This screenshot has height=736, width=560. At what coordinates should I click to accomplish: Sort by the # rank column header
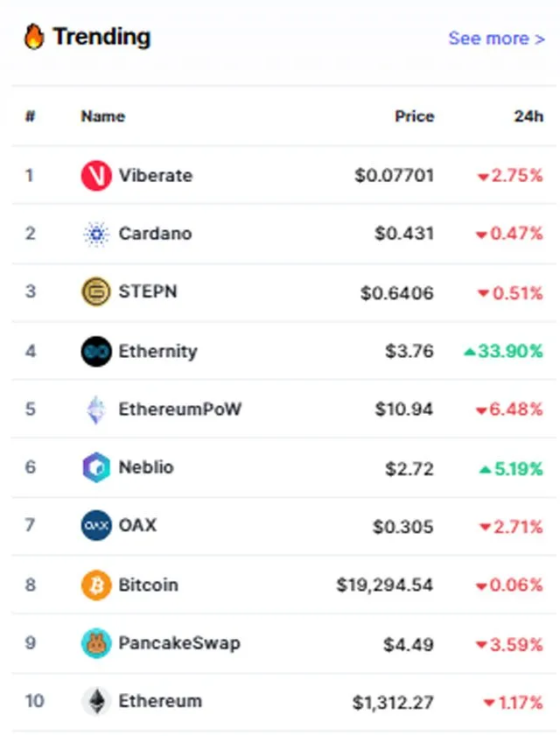(x=30, y=116)
